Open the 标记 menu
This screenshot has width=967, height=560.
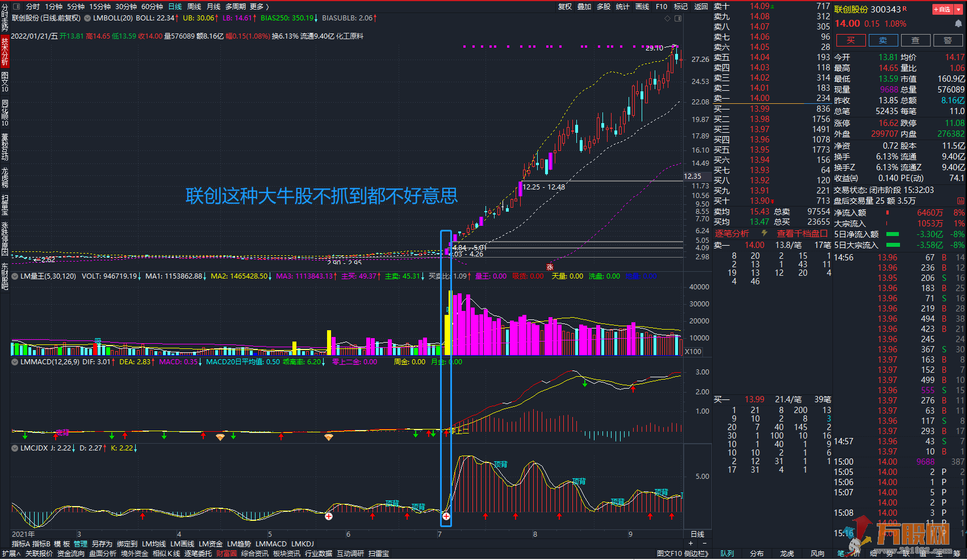point(681,7)
